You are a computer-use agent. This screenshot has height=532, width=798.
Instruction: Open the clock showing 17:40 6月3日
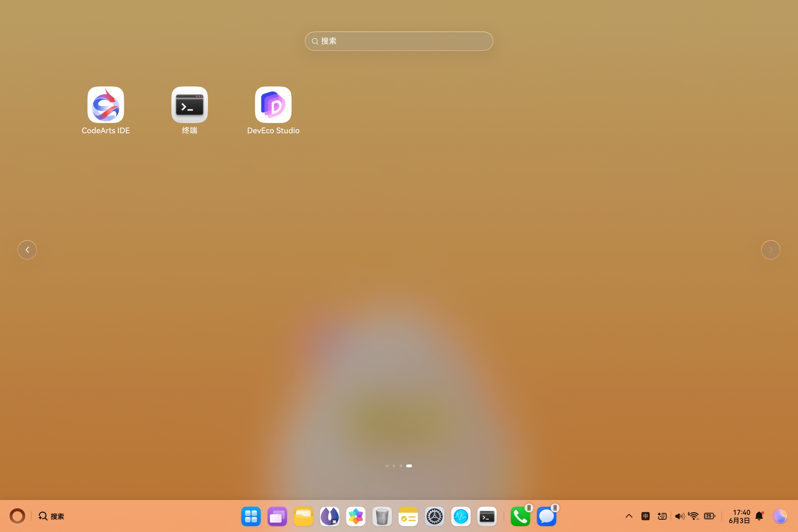[x=740, y=516]
